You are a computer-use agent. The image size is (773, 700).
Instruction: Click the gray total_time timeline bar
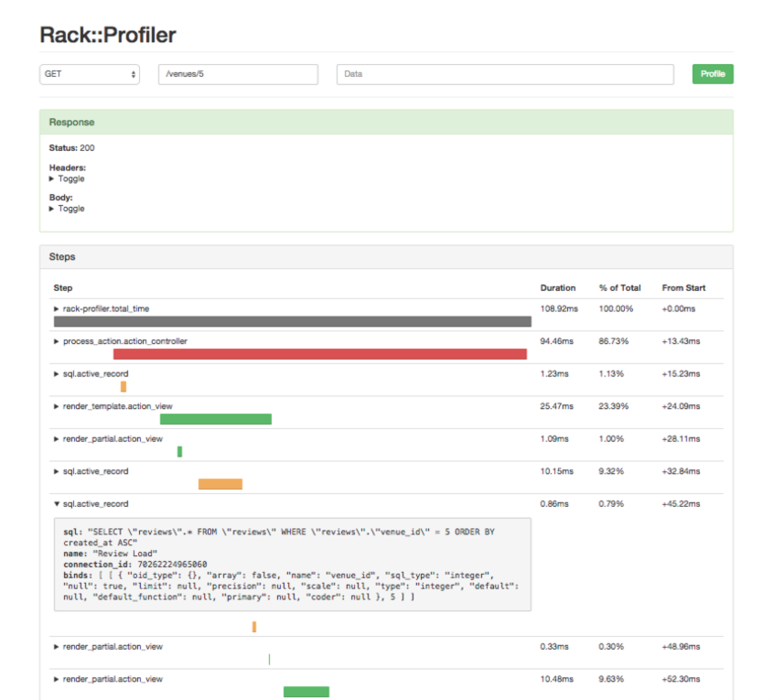click(293, 321)
